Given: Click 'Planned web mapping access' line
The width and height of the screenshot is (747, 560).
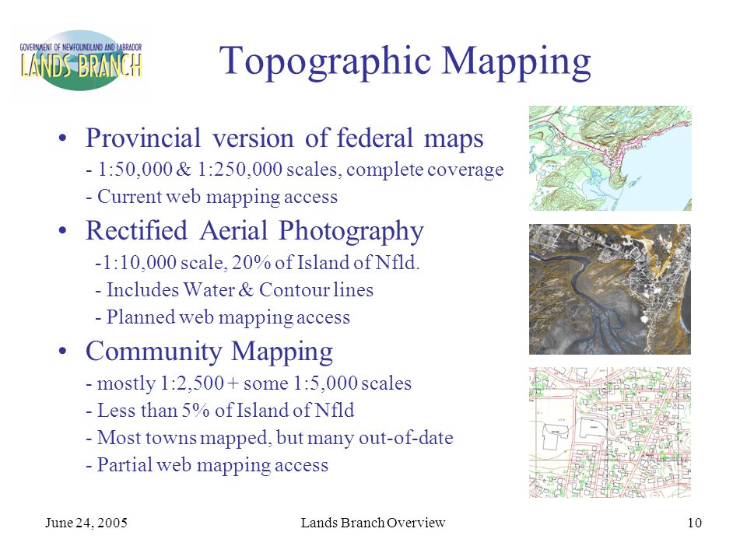Looking at the screenshot, I should 223,317.
